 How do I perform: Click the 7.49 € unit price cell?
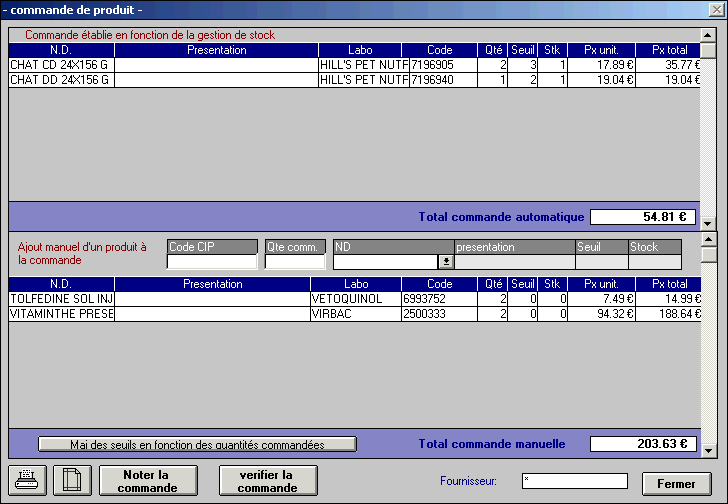coord(601,299)
